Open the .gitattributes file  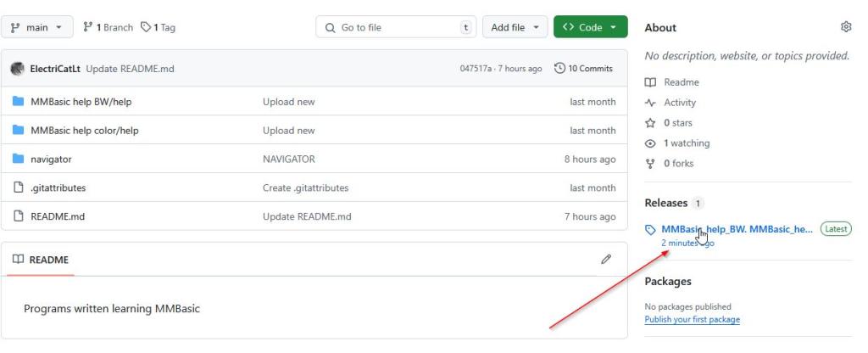point(58,188)
